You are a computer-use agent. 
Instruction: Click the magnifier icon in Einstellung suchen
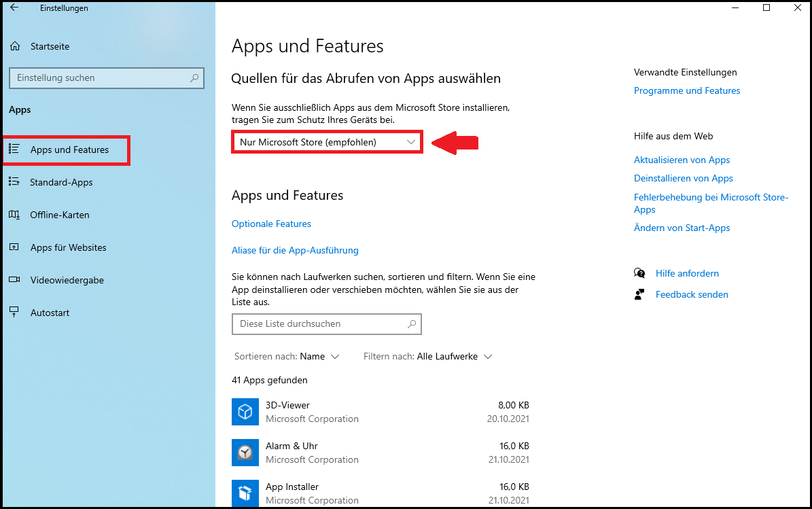tap(194, 77)
